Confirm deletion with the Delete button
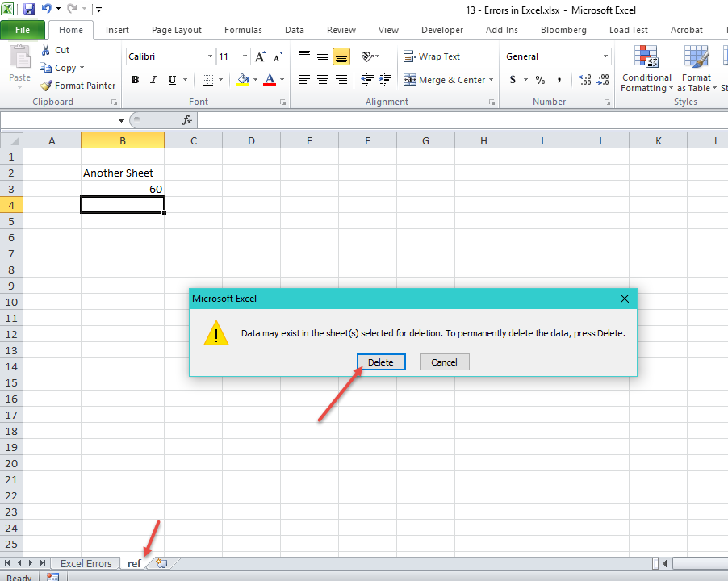The width and height of the screenshot is (728, 581). click(380, 362)
